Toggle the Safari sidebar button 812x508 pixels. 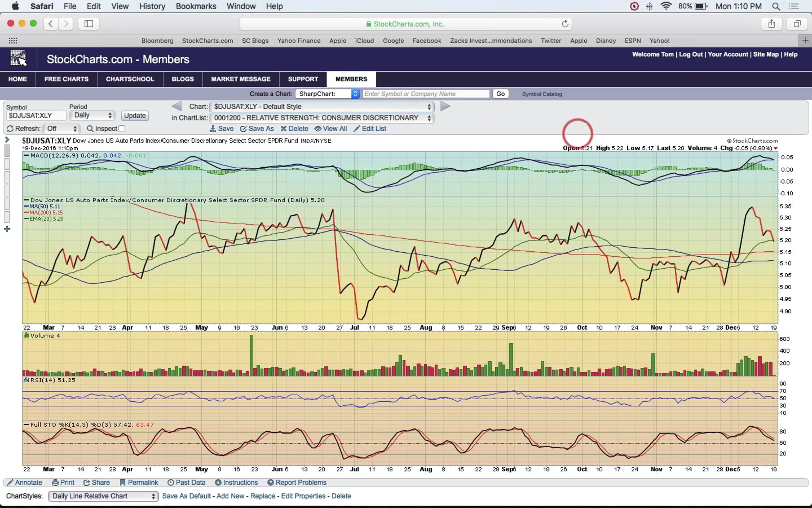(89, 24)
